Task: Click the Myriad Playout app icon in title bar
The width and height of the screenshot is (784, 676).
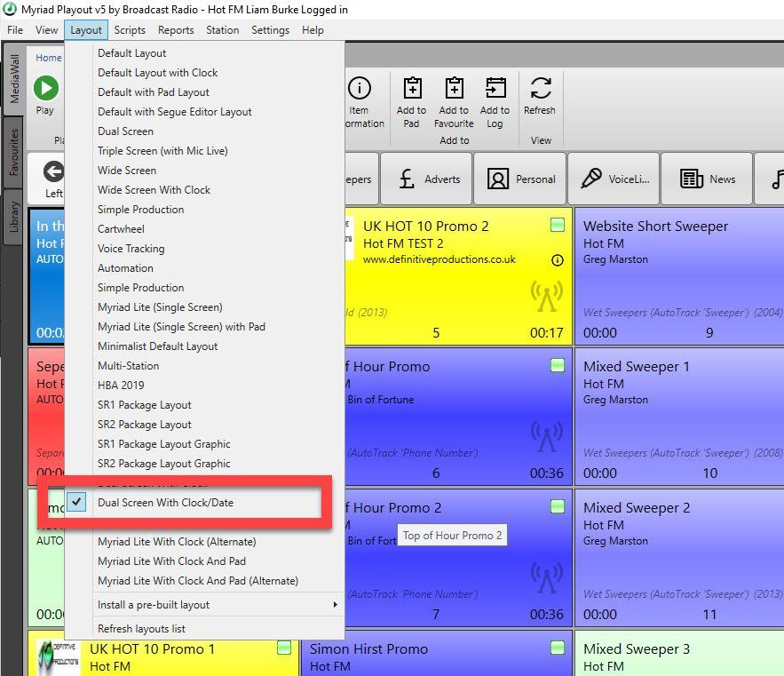Action: (10, 9)
